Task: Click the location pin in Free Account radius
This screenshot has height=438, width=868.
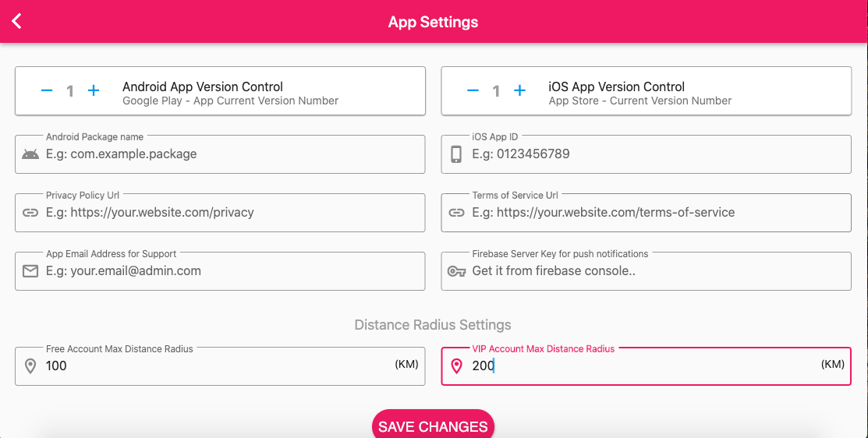Action: click(30, 366)
